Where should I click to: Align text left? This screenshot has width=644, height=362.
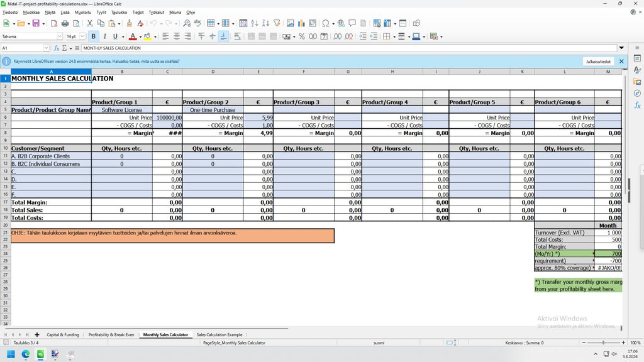tap(165, 36)
